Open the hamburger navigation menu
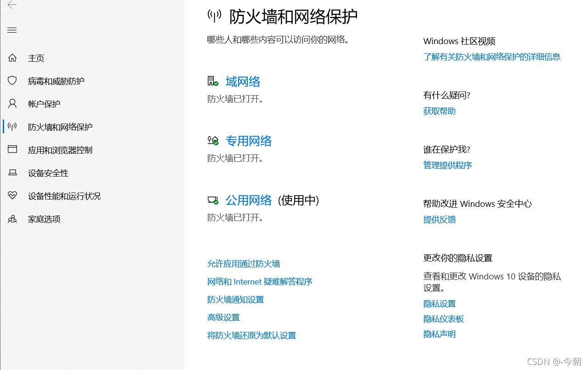 [12, 30]
